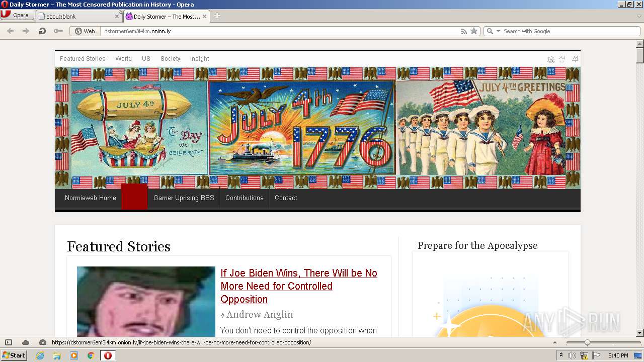Open the Windows Start menu
This screenshot has width=644, height=362.
(x=14, y=355)
